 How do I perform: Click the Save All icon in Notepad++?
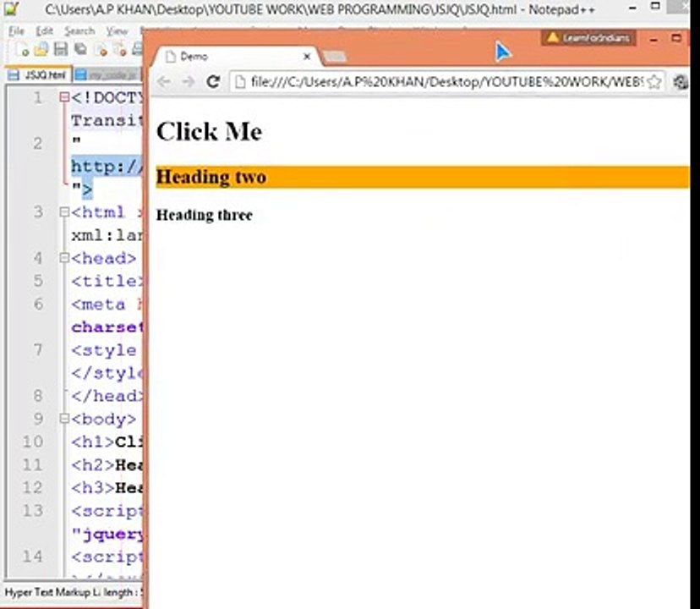pos(81,49)
